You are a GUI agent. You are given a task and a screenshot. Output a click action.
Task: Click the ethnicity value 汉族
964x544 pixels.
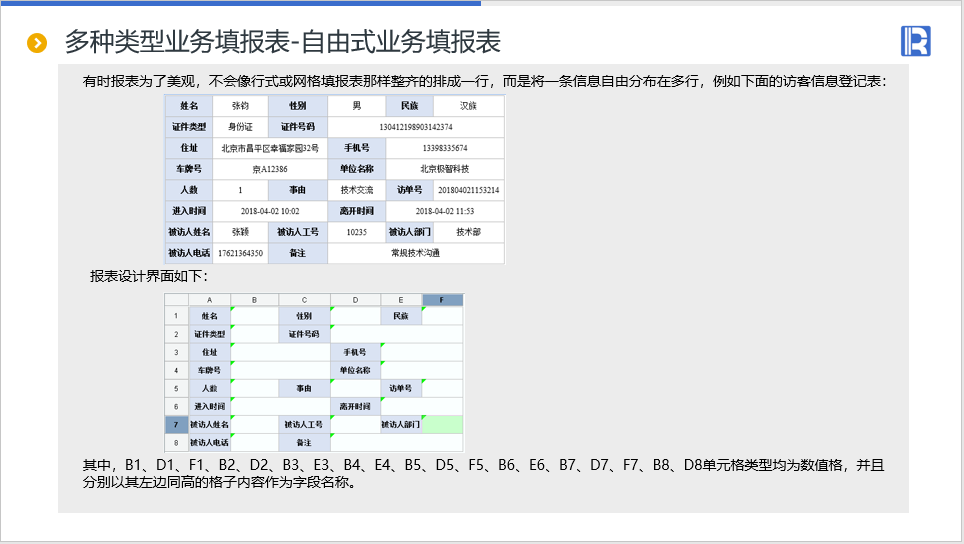[x=468, y=106]
